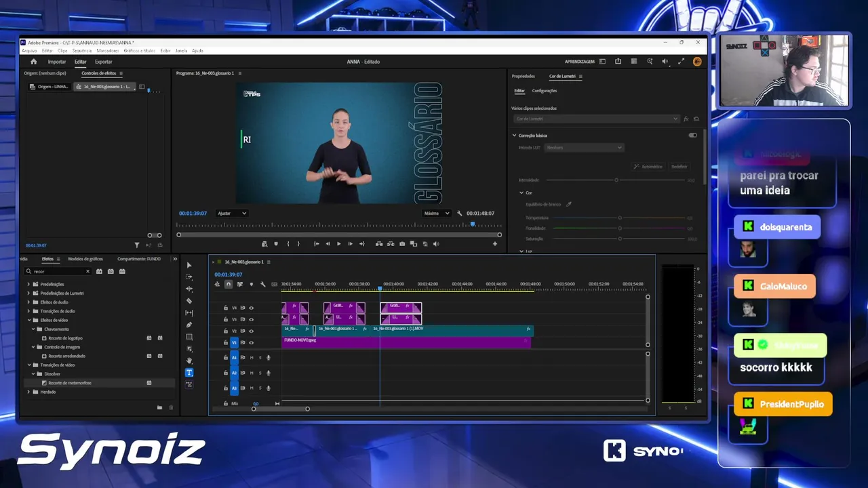Open the program monitor button editor plus
This screenshot has width=868, height=488.
coord(494,244)
